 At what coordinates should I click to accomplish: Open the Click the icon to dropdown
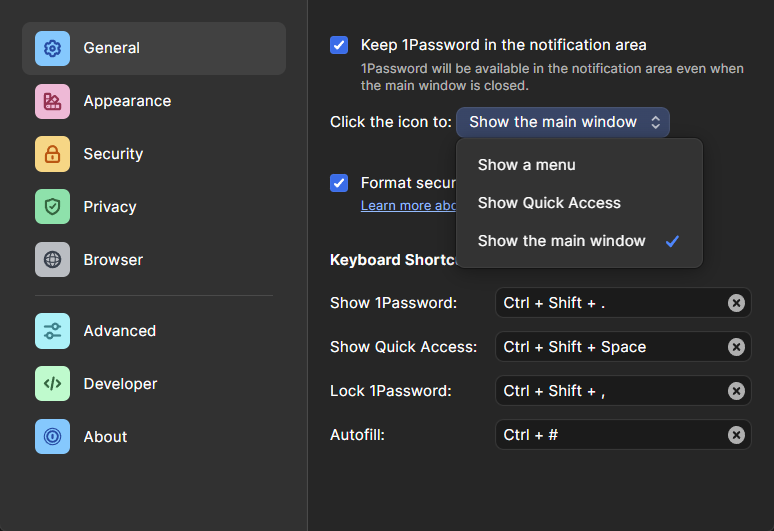563,122
